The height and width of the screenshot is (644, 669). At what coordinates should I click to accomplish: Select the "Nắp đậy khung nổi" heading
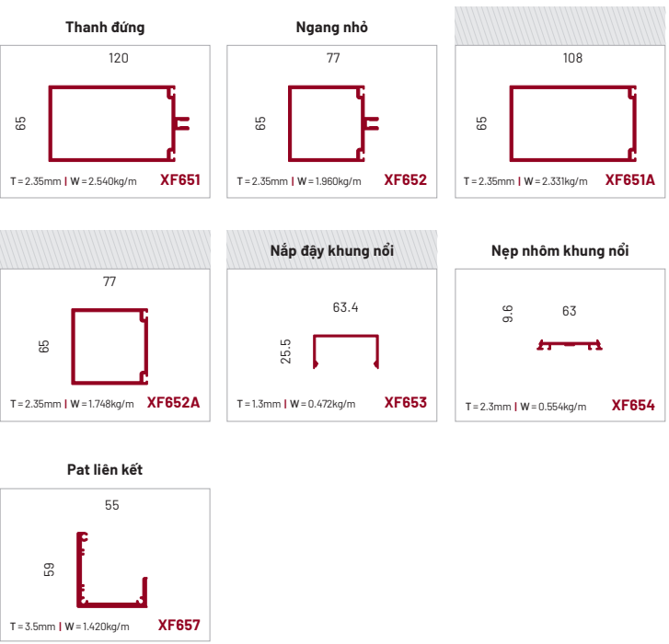click(332, 250)
